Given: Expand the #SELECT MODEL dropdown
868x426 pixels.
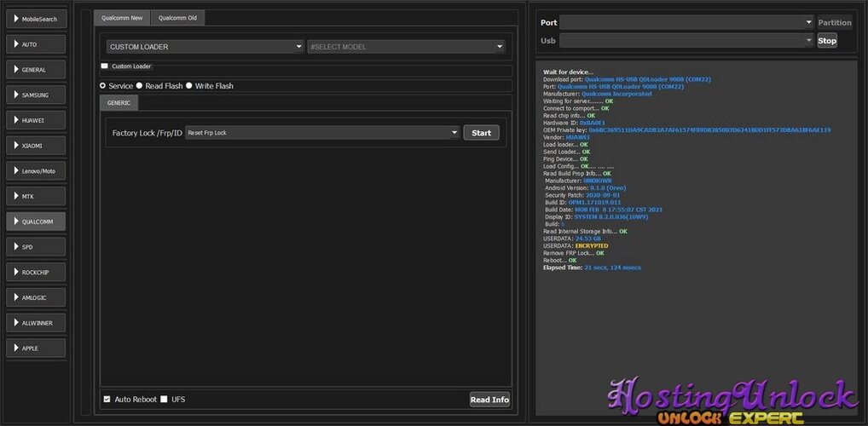Looking at the screenshot, I should point(407,47).
